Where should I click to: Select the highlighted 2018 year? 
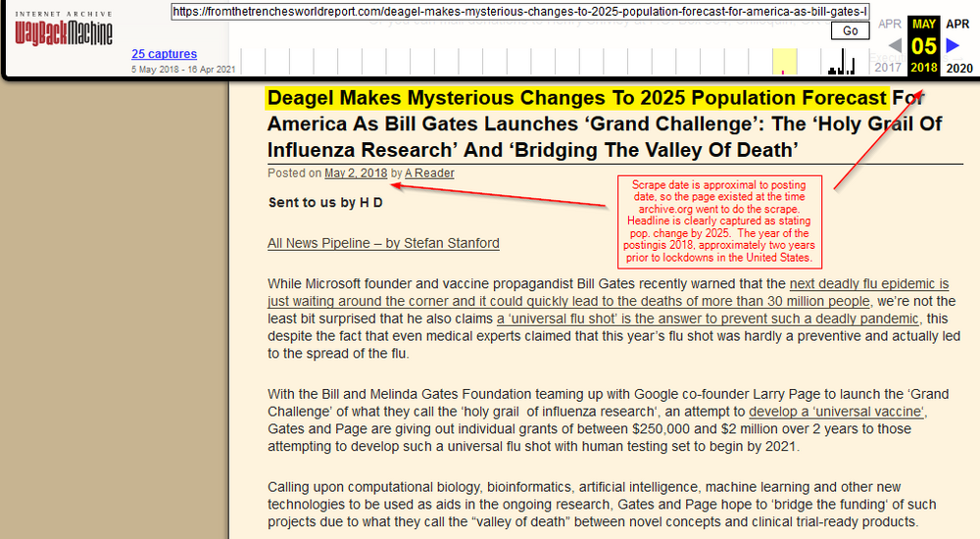point(924,68)
